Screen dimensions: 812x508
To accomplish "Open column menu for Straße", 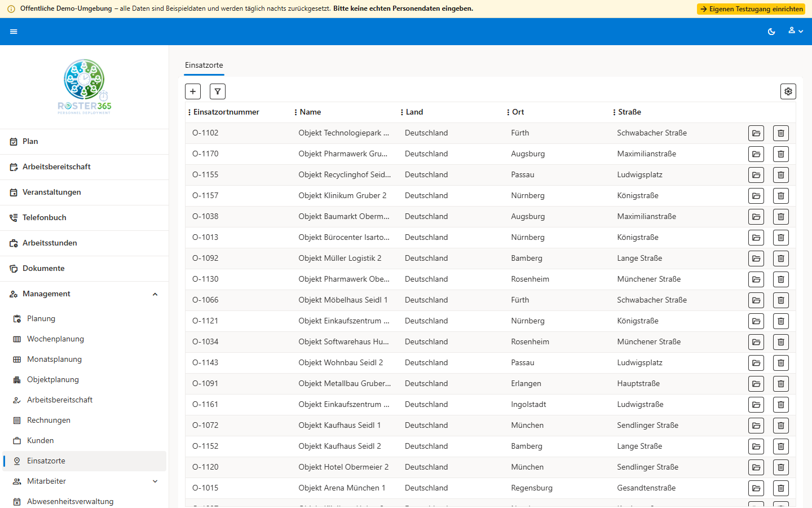I will (x=614, y=112).
